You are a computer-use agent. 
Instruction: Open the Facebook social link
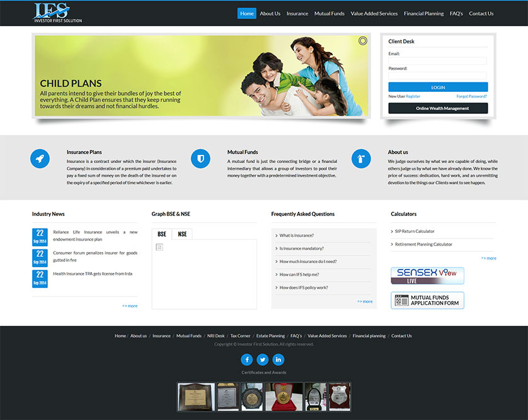tap(247, 360)
